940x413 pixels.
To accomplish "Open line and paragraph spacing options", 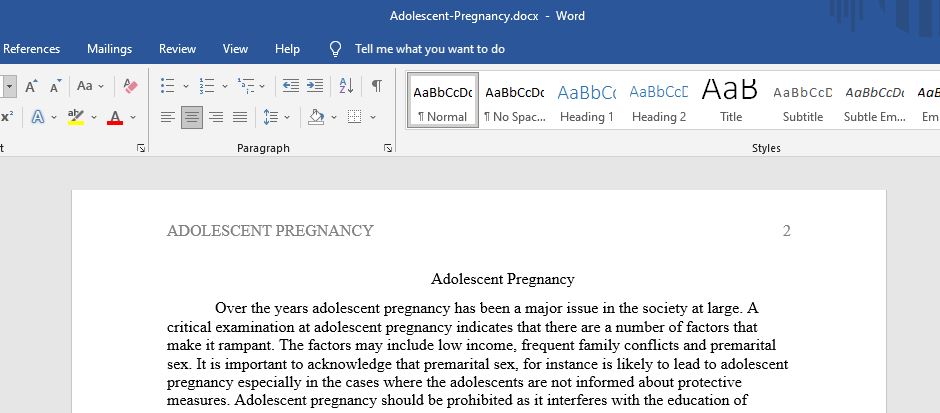I will coord(271,117).
